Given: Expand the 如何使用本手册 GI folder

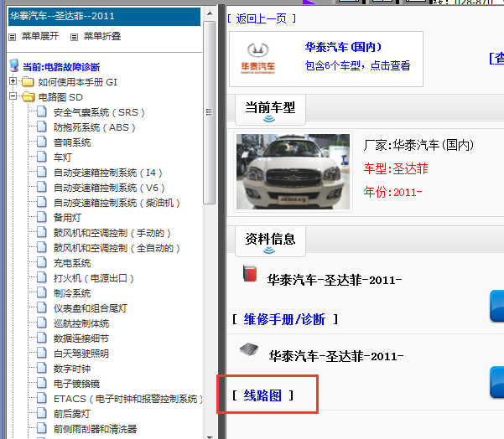Looking at the screenshot, I should click(x=13, y=81).
